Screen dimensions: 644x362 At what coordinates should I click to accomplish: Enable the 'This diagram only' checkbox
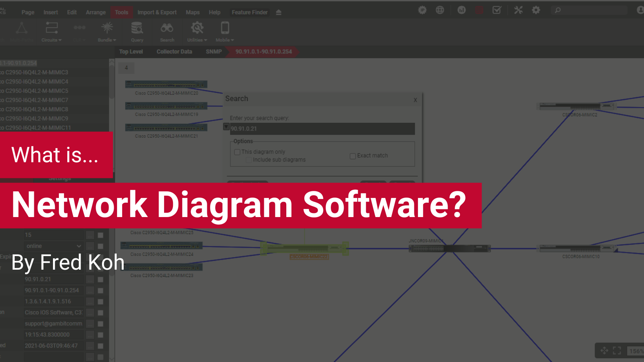[x=237, y=152]
